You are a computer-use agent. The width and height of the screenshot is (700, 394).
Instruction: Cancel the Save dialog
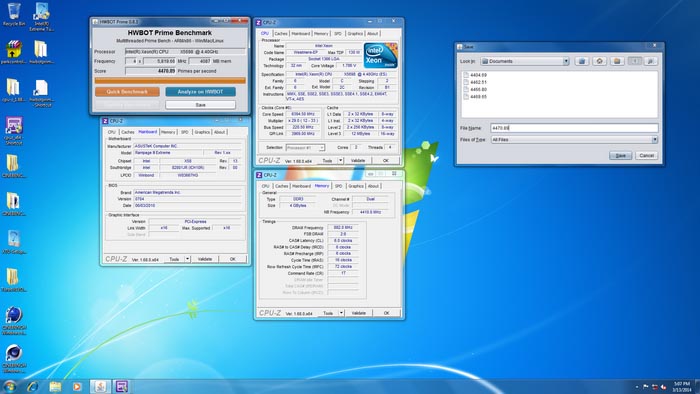pyautogui.click(x=646, y=155)
